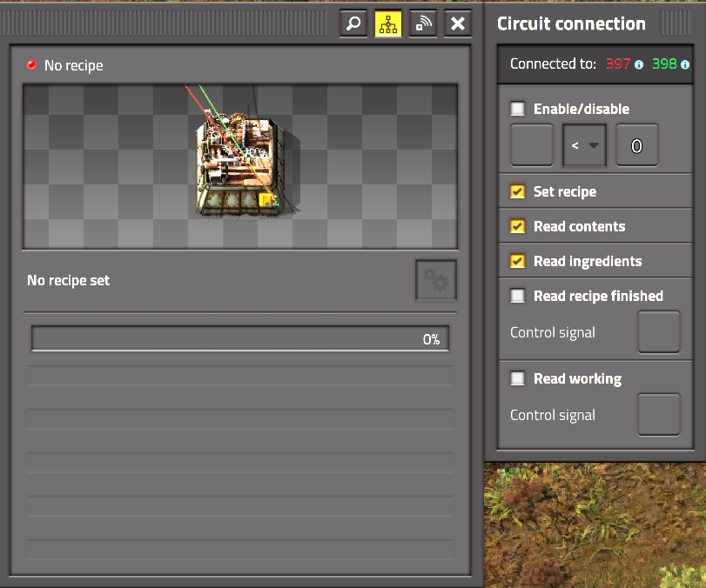
Task: Uncheck the Set recipe checkbox
Action: coord(517,191)
